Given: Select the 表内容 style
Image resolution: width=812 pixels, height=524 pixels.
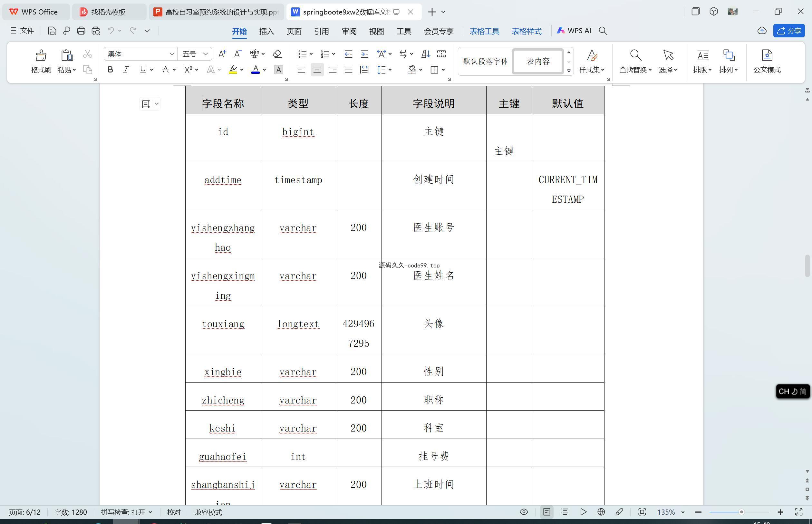Looking at the screenshot, I should (x=538, y=62).
